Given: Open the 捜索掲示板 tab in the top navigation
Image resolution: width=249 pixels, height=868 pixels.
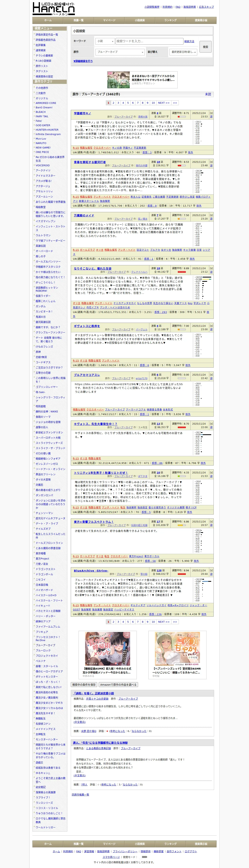Looking at the screenshot, I should 201,20.
